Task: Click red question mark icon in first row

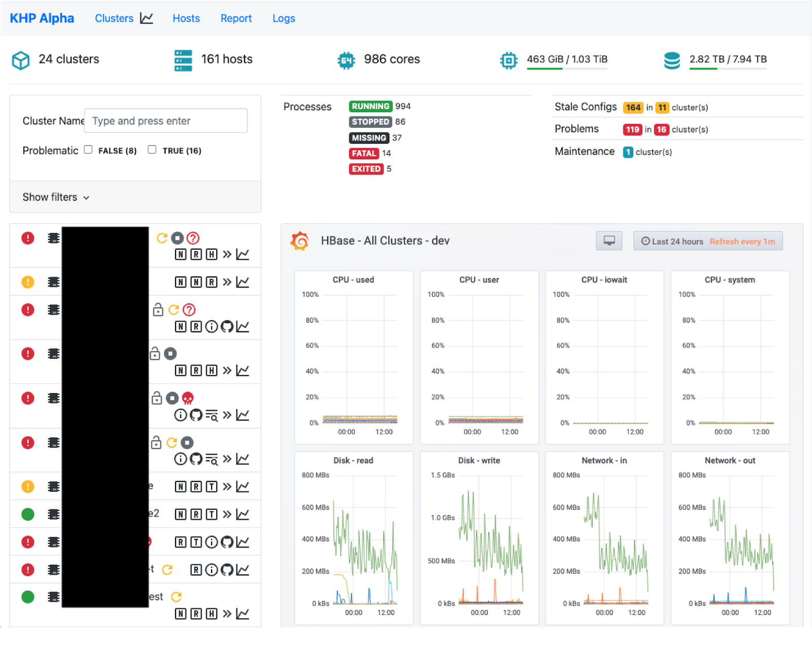Action: (x=193, y=238)
